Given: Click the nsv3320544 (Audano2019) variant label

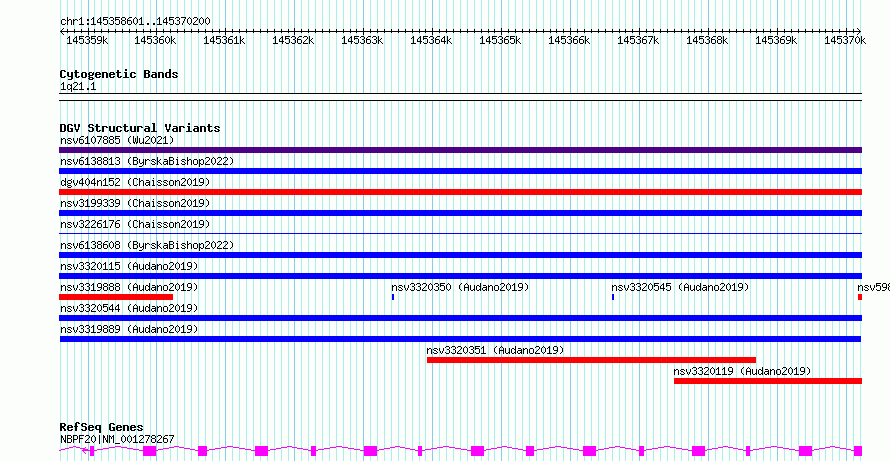Looking at the screenshot, I should 129,308.
